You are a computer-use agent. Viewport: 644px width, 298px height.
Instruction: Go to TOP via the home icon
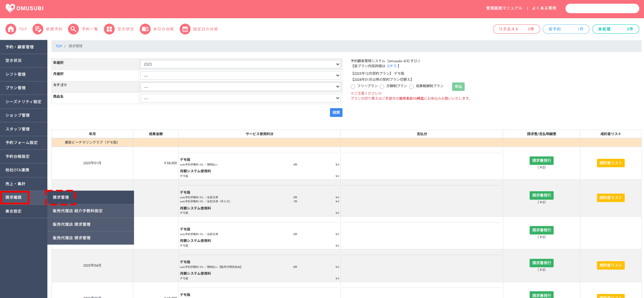pyautogui.click(x=11, y=29)
